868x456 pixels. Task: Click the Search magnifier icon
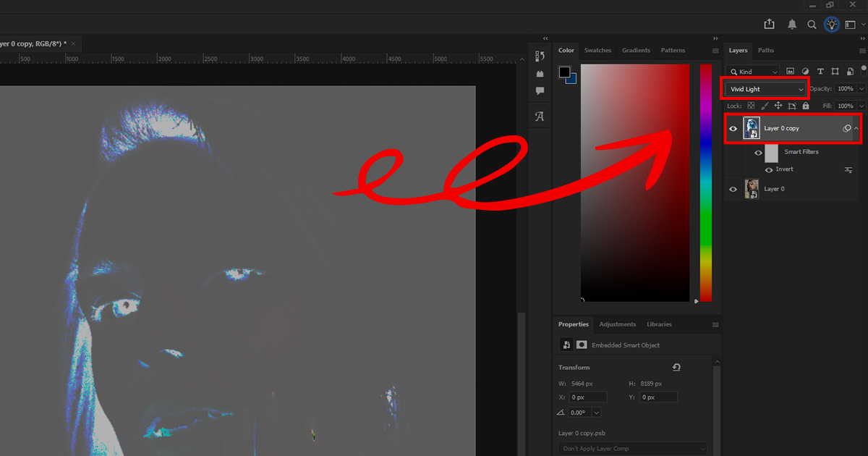pyautogui.click(x=812, y=25)
